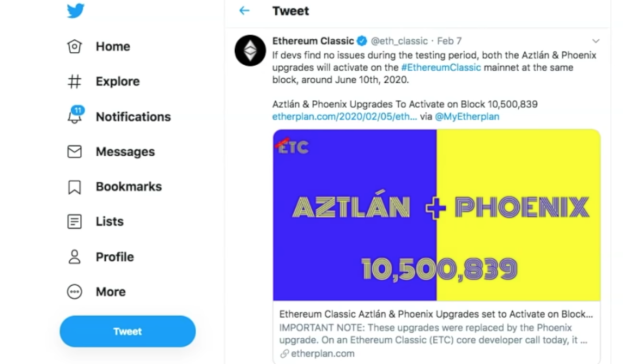623x364 pixels.
Task: Expand the More options circle icon
Action: point(74,292)
